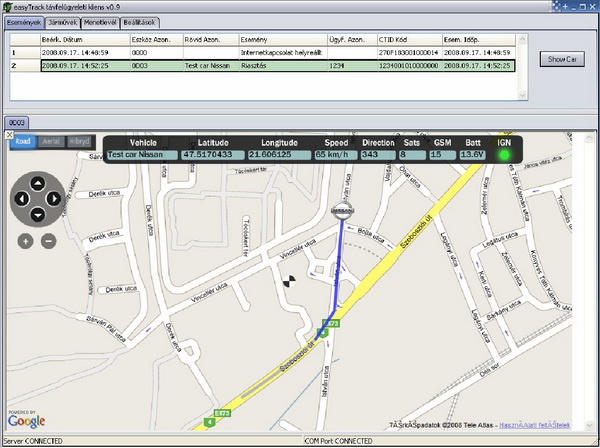Click map scrollbar down arrow
The height and width of the screenshot is (448, 600).
590,425
